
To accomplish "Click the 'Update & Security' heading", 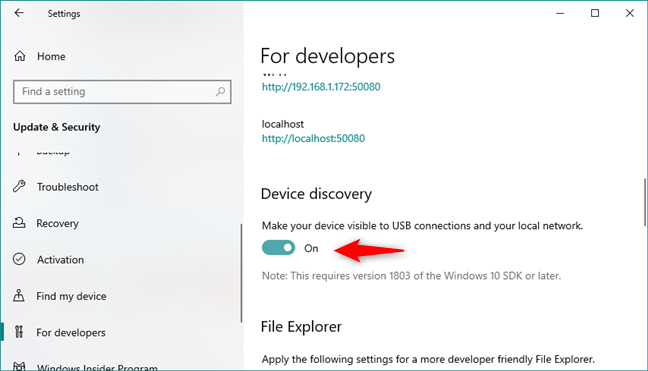I will [57, 127].
